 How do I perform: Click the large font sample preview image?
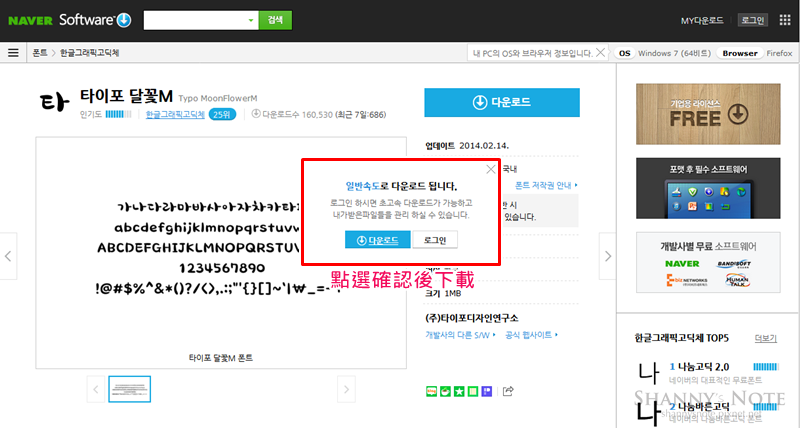(x=221, y=253)
